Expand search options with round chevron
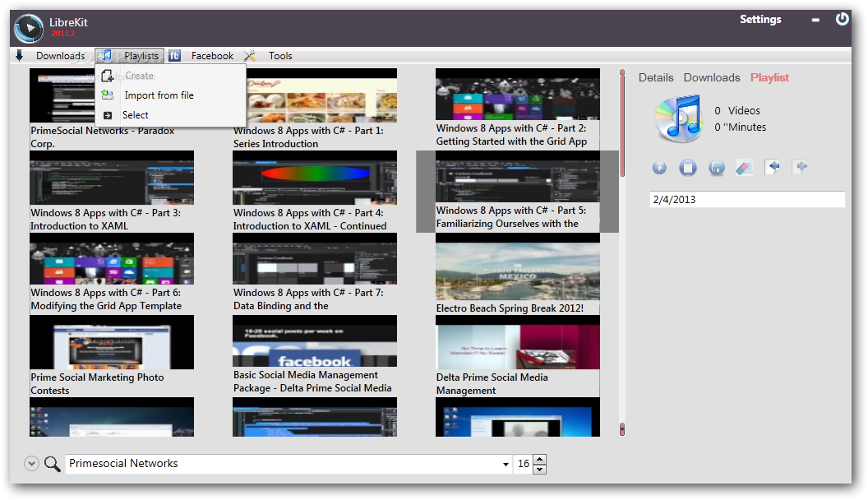This screenshot has height=500, width=868. tap(31, 464)
